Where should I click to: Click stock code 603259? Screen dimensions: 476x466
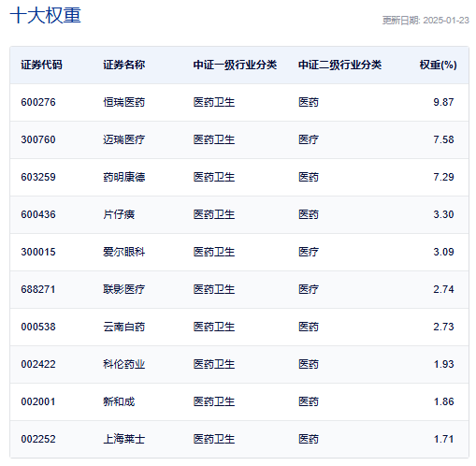point(38,177)
